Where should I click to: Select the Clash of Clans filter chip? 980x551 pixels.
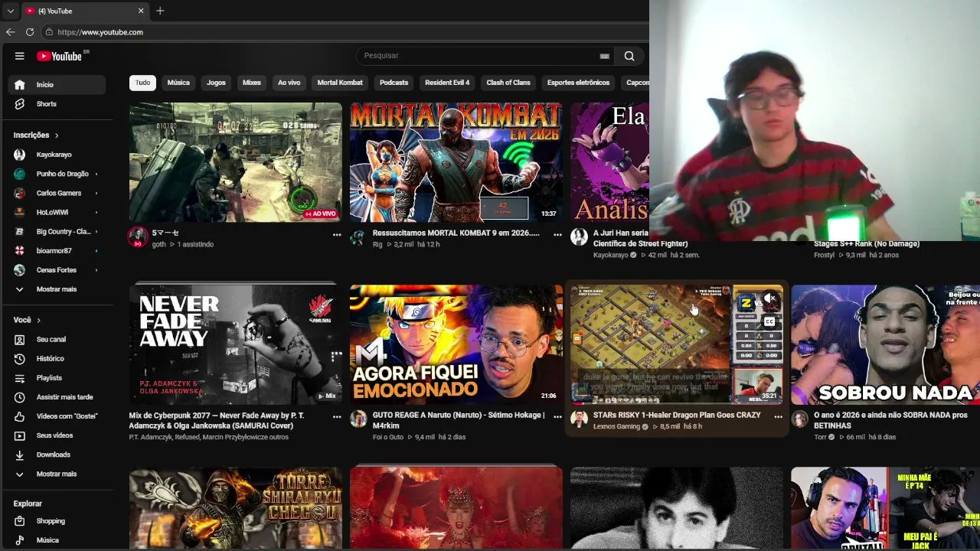pos(508,83)
